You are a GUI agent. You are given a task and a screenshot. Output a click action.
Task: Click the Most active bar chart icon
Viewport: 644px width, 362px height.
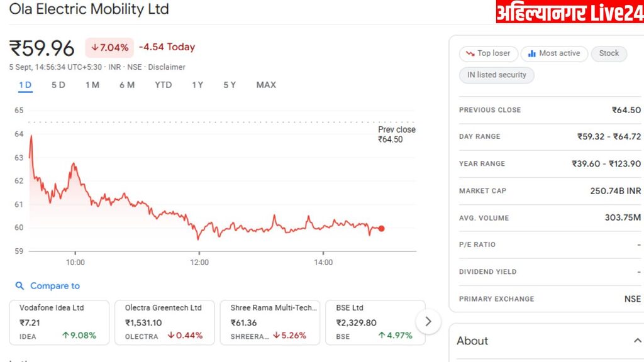[x=531, y=53]
